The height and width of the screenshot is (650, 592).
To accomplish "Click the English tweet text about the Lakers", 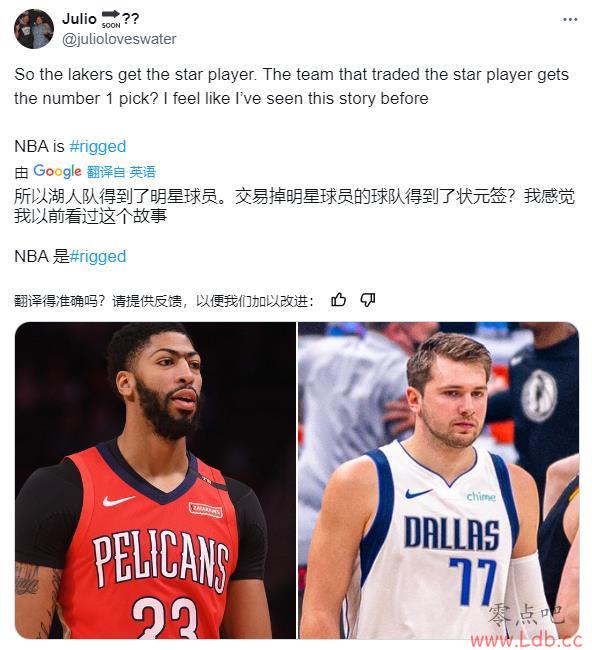I will click(291, 86).
